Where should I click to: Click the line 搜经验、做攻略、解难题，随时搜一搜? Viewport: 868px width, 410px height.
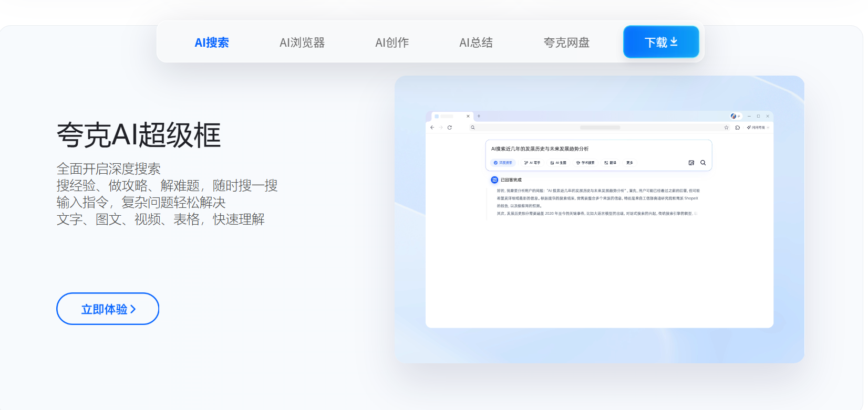167,186
